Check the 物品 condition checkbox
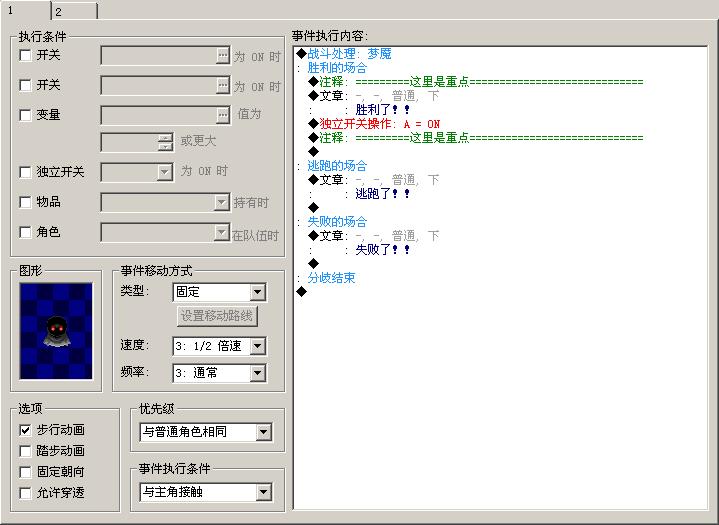Image resolution: width=719 pixels, height=525 pixels. (x=25, y=202)
